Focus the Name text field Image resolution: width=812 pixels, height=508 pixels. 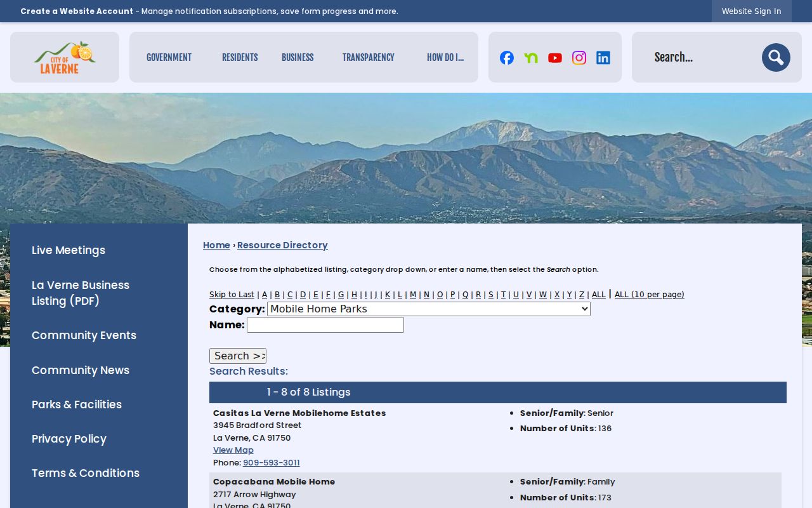pos(325,325)
